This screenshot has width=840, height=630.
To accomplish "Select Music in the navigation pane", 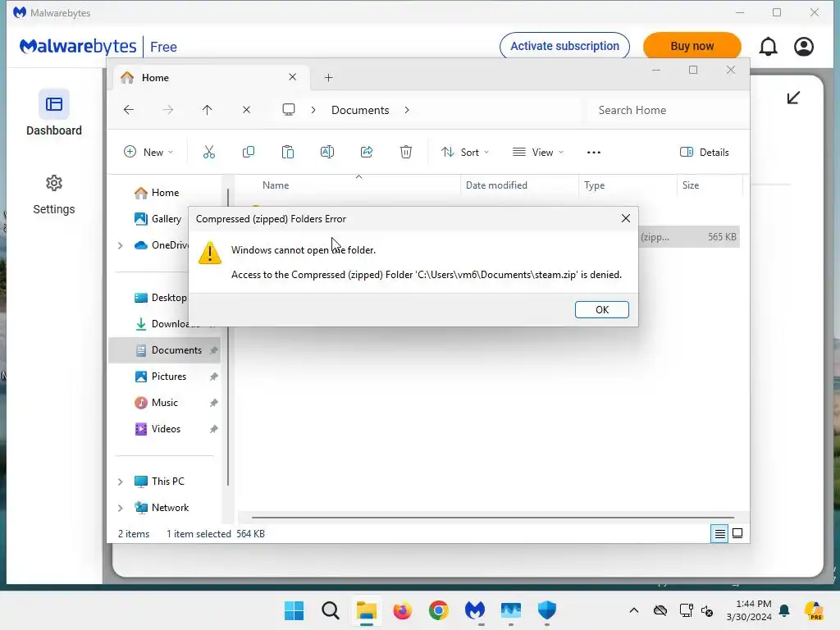I will tap(165, 403).
